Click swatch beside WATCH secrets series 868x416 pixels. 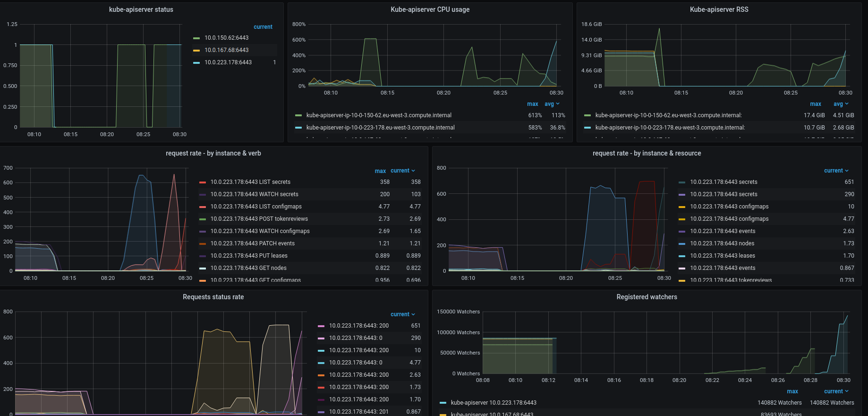click(x=203, y=195)
